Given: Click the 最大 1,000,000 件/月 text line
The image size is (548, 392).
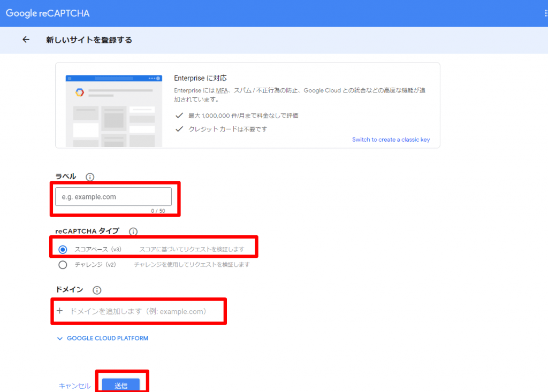Looking at the screenshot, I should 243,116.
